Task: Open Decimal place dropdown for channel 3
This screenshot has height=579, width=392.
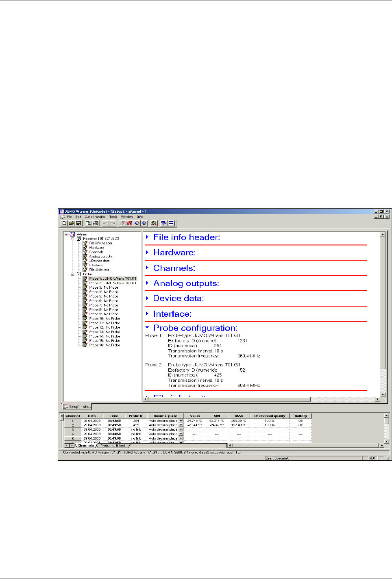Action: point(181,430)
